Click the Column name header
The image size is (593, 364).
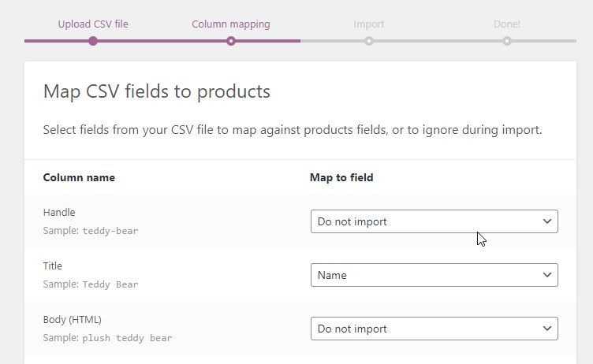[79, 177]
